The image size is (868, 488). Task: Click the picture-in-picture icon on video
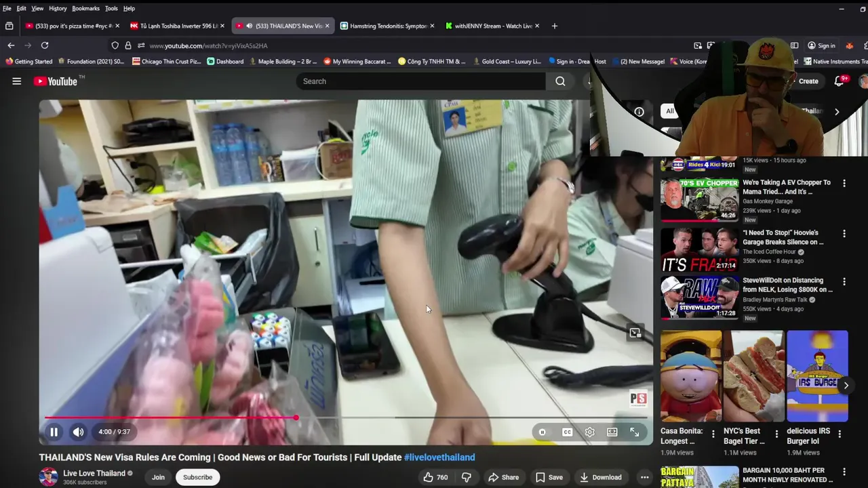635,333
